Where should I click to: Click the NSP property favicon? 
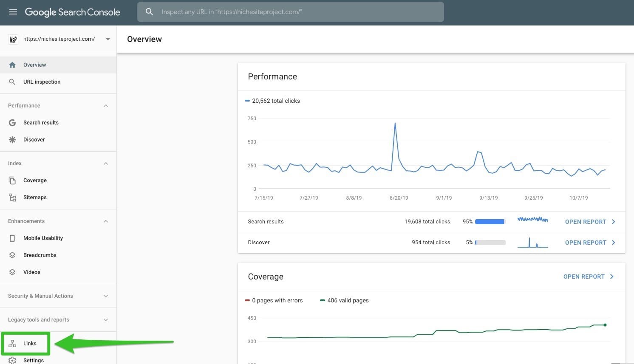coord(13,39)
